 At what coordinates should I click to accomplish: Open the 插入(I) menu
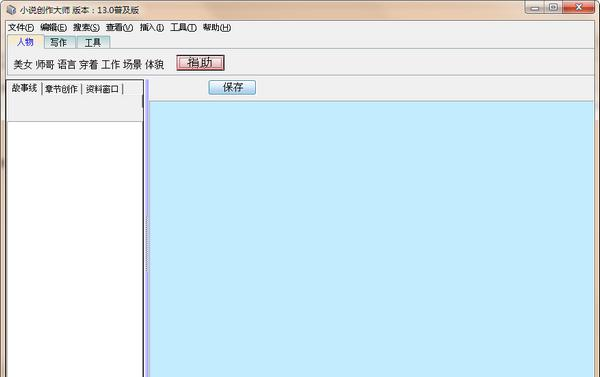point(152,28)
